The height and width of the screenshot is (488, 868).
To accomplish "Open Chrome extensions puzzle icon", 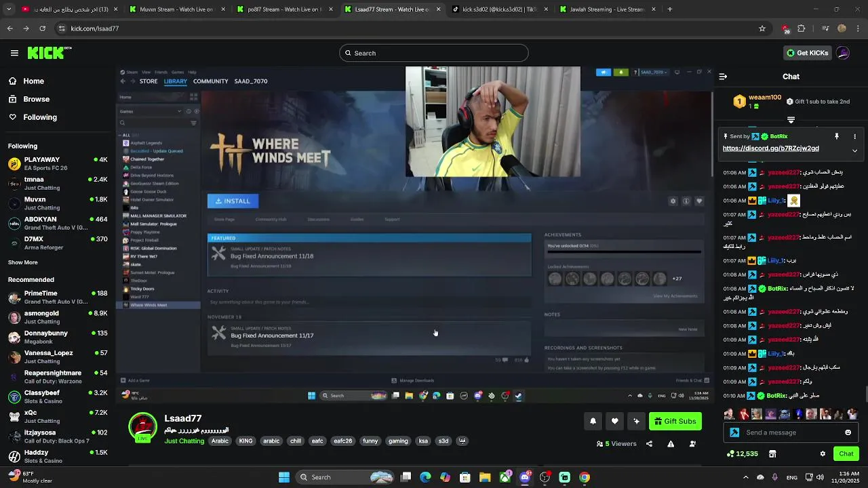I will pos(802,28).
